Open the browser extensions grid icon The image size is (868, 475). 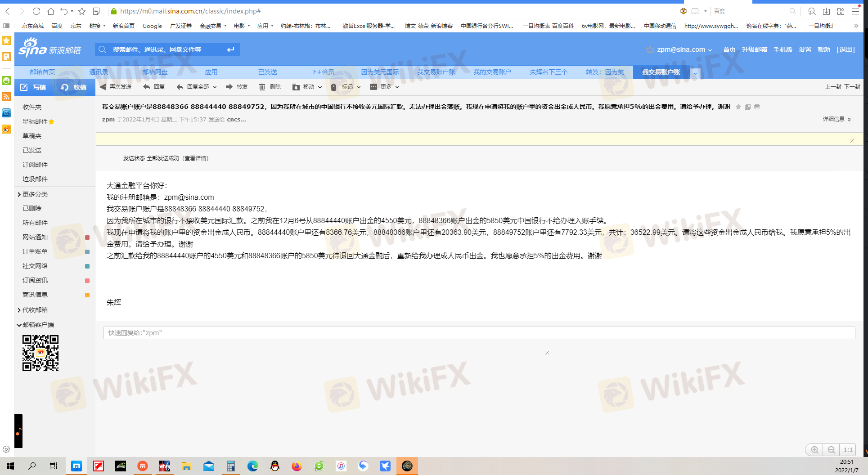click(x=841, y=11)
